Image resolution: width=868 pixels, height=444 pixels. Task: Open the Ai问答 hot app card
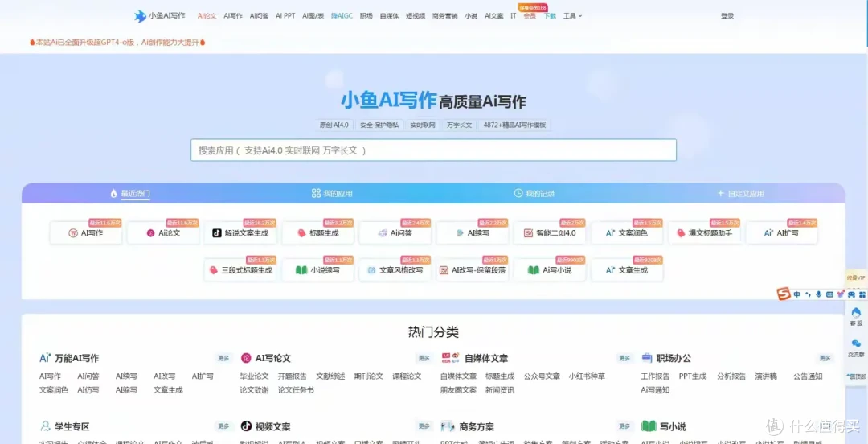pos(395,233)
